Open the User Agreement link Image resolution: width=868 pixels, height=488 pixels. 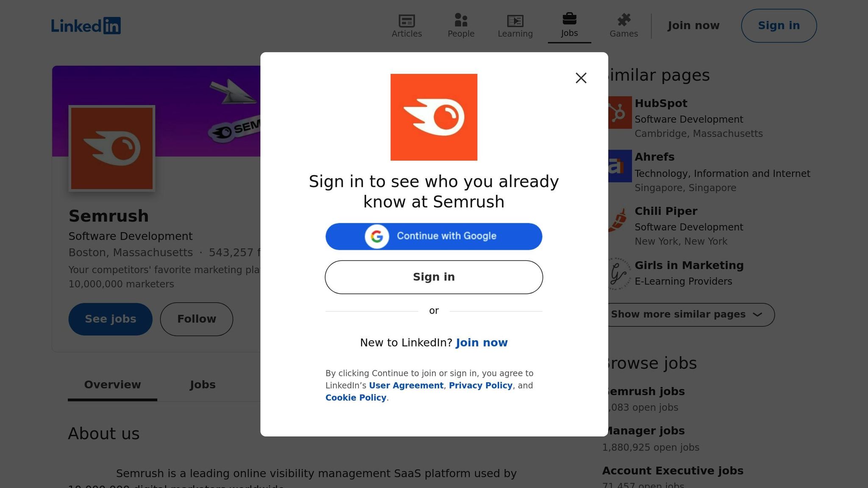(x=406, y=385)
